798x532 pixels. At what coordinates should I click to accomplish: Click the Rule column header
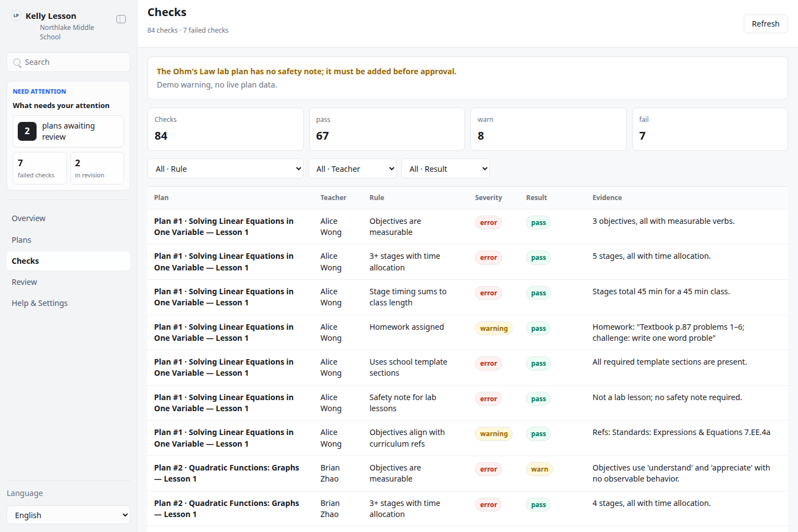(x=377, y=198)
